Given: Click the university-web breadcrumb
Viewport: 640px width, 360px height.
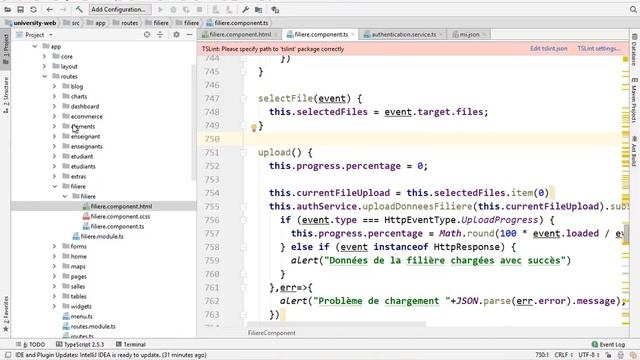Looking at the screenshot, I should pyautogui.click(x=31, y=23).
